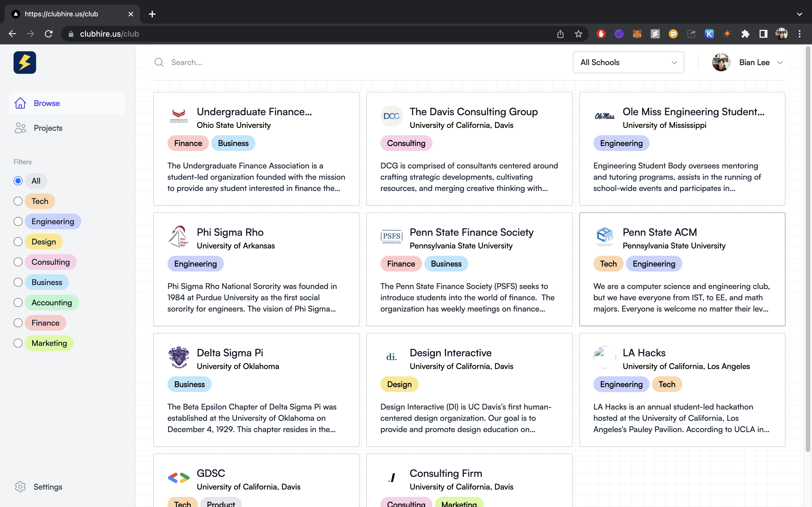Click the MetaMask fox extension icon
812x507 pixels.
click(637, 34)
